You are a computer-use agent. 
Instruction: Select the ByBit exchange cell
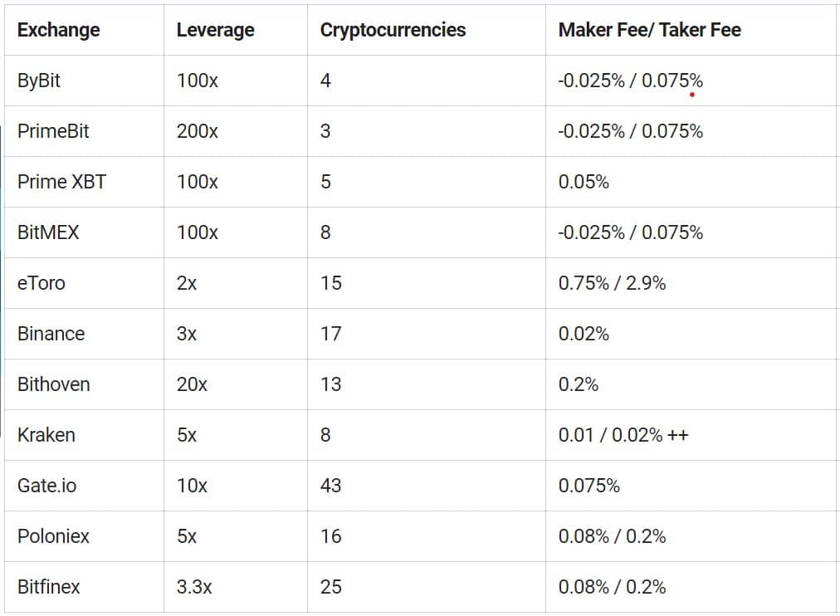tap(39, 81)
